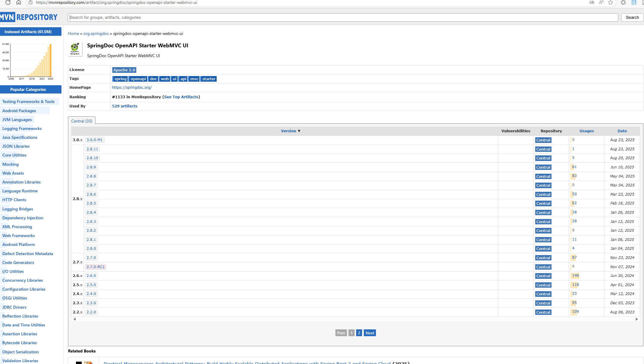Select the Aug 20, 2025 date cell

coord(622,158)
